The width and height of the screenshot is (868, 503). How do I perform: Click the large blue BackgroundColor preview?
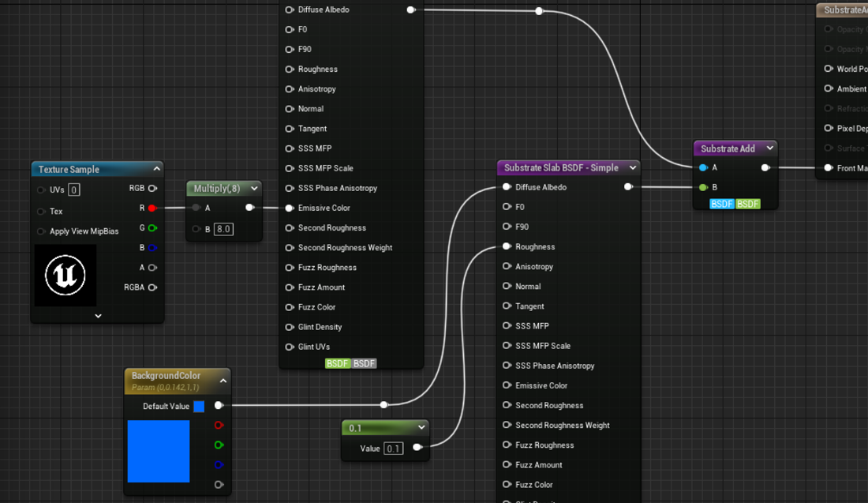point(159,451)
